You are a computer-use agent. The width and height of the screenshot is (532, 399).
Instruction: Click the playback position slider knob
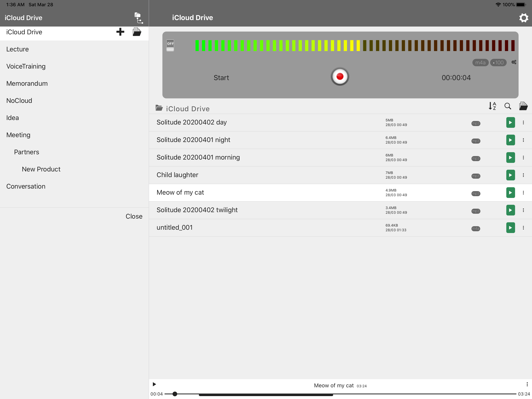pos(175,394)
